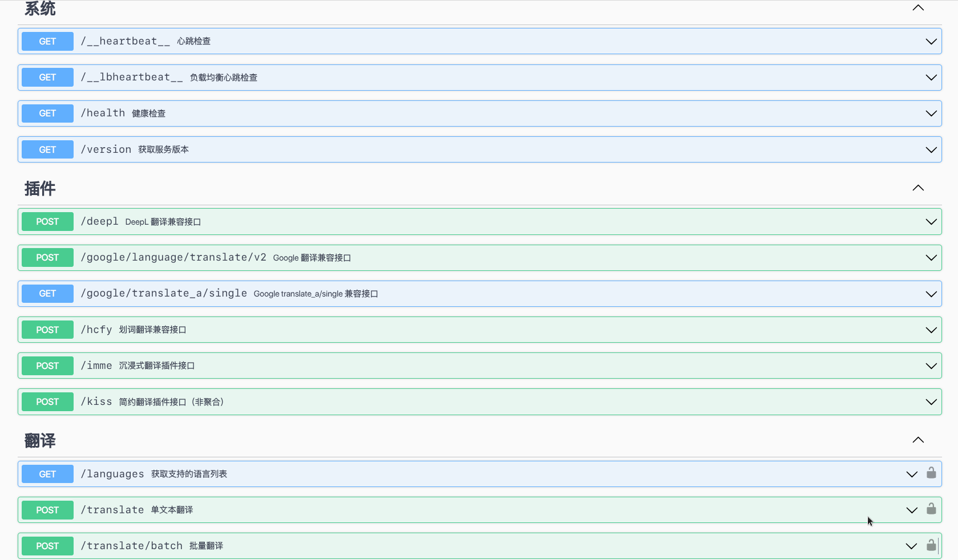958x560 pixels.
Task: Click the /imme endpoint path
Action: 96,366
